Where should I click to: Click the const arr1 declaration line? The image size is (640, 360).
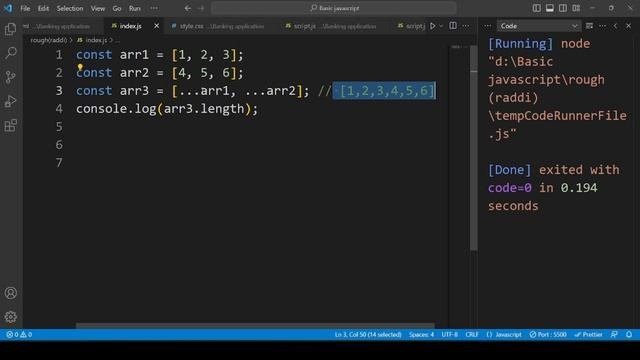pyautogui.click(x=160, y=55)
